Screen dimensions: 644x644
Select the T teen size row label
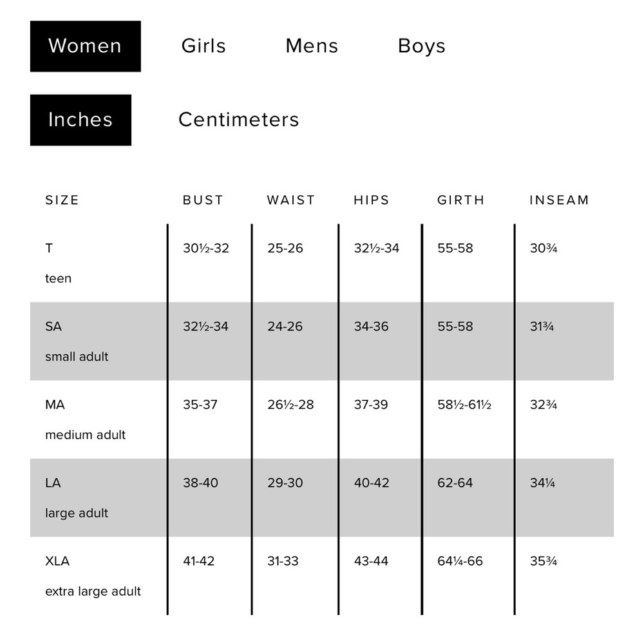[59, 263]
